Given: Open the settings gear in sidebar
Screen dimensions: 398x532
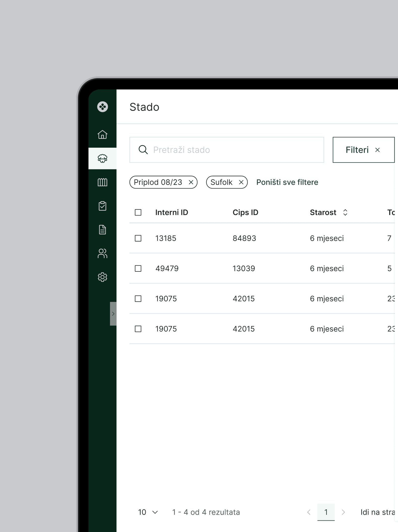Looking at the screenshot, I should tap(102, 277).
